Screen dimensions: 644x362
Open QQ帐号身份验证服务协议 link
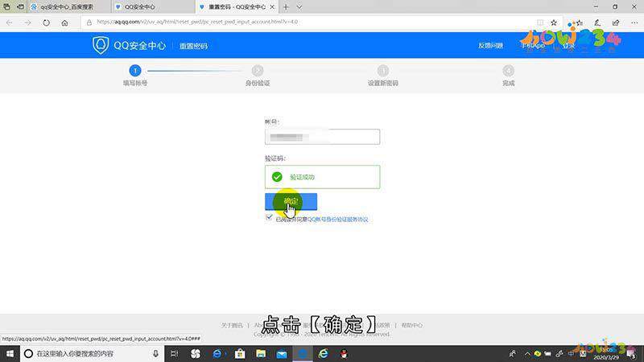337,220
